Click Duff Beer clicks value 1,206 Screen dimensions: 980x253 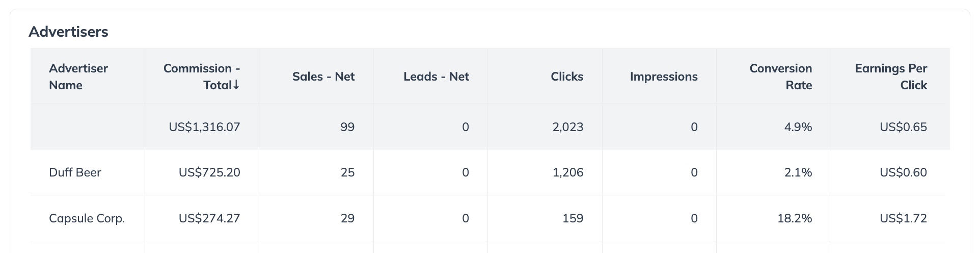[x=567, y=172]
